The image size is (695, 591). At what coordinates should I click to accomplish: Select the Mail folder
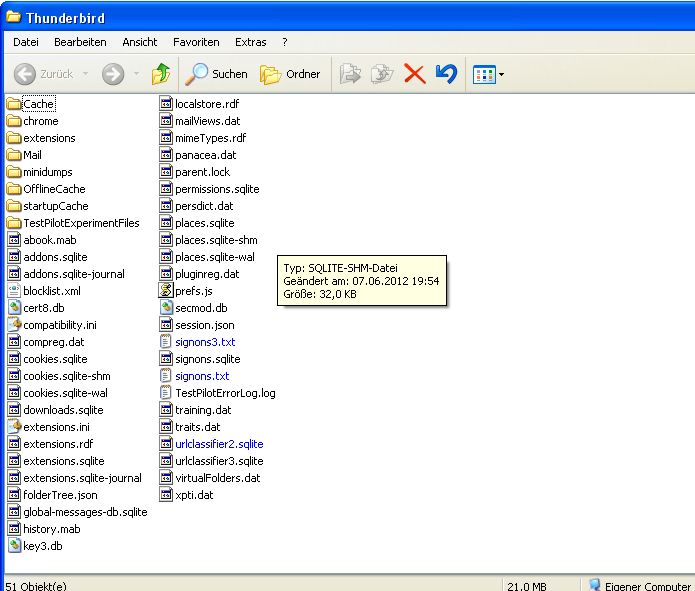coord(24,155)
